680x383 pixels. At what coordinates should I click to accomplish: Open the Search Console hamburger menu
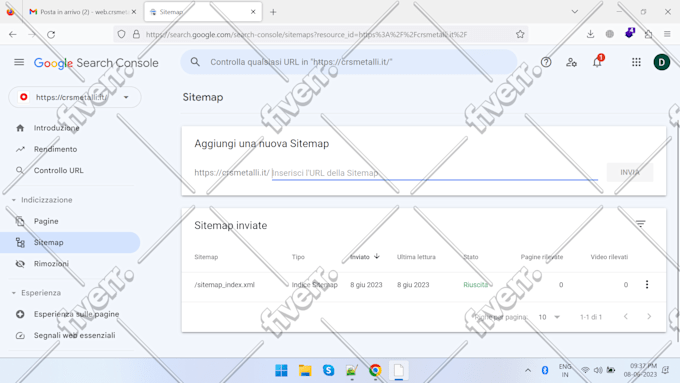[19, 62]
